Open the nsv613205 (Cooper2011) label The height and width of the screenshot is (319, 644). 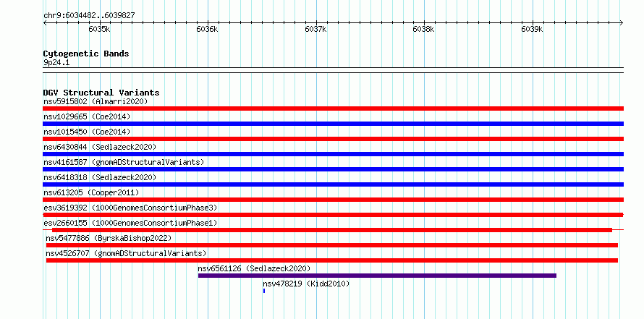click(91, 192)
